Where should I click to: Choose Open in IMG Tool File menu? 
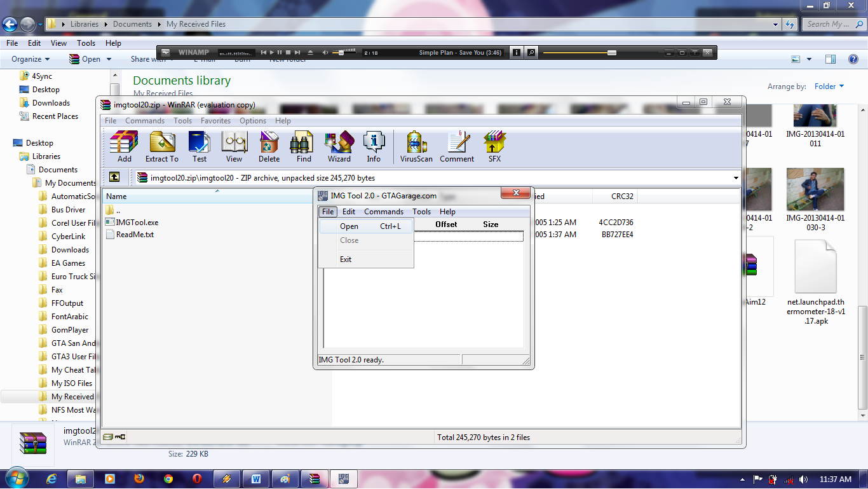pos(367,226)
